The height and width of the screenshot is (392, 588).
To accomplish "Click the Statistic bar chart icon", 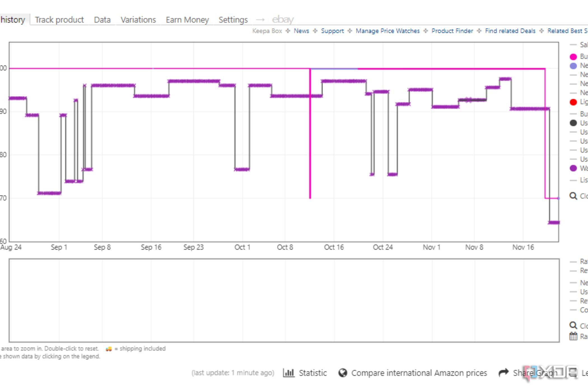I will (x=289, y=373).
